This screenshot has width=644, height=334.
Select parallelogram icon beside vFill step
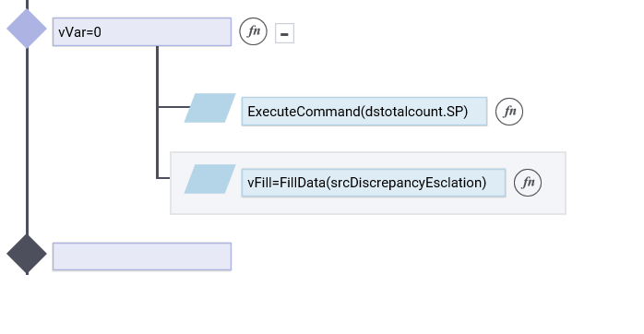(209, 179)
